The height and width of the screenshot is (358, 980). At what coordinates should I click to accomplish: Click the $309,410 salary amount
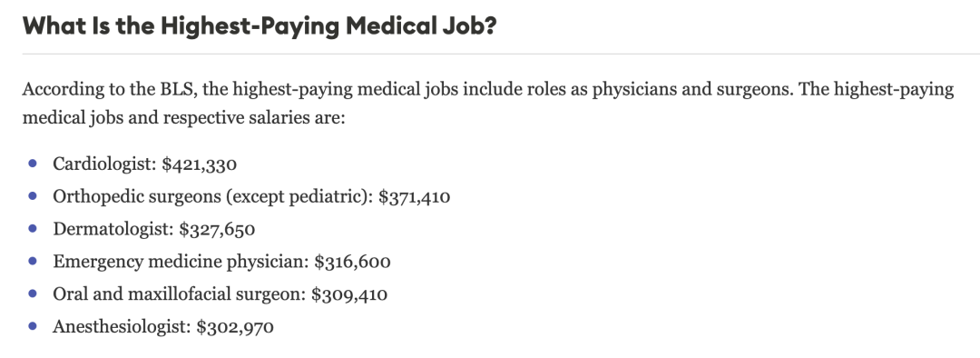pos(349,294)
